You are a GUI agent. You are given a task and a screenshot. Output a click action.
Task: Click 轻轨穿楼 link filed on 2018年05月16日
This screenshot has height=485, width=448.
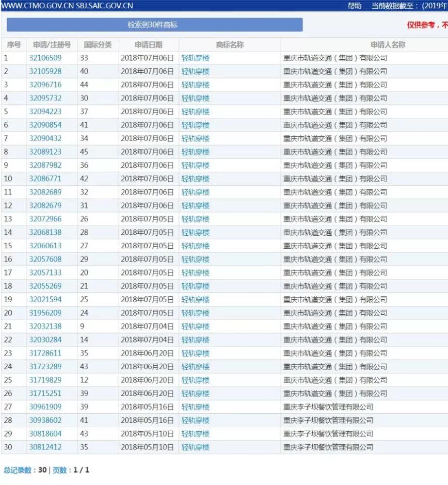195,407
